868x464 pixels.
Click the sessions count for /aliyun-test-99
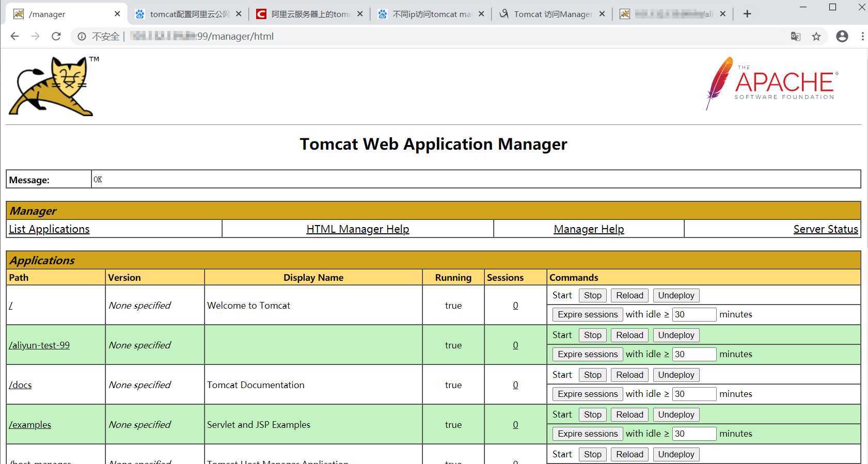[x=515, y=345]
